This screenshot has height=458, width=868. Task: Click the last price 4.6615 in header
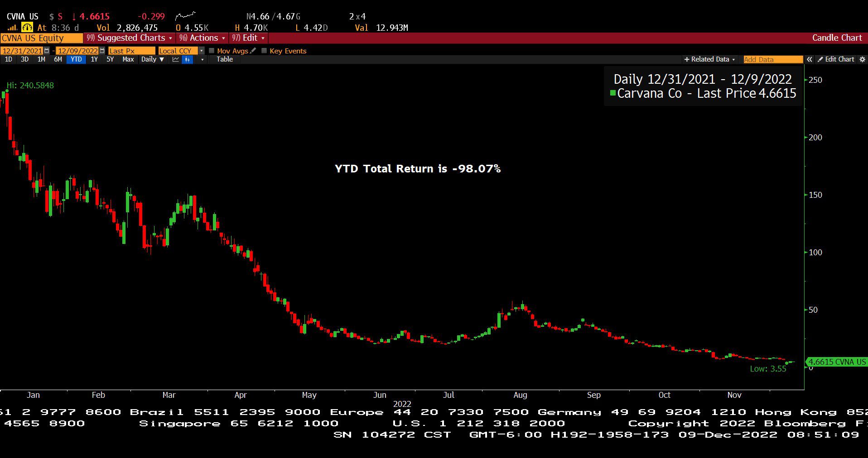tap(94, 16)
